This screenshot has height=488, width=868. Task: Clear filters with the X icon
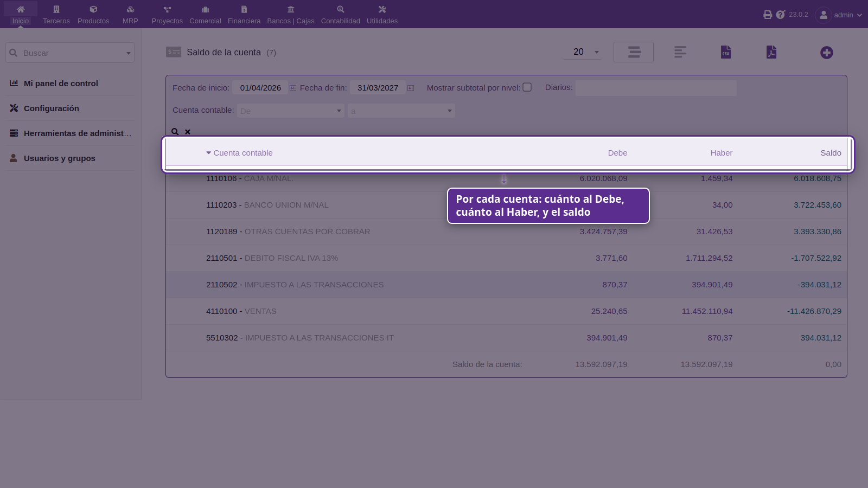188,132
